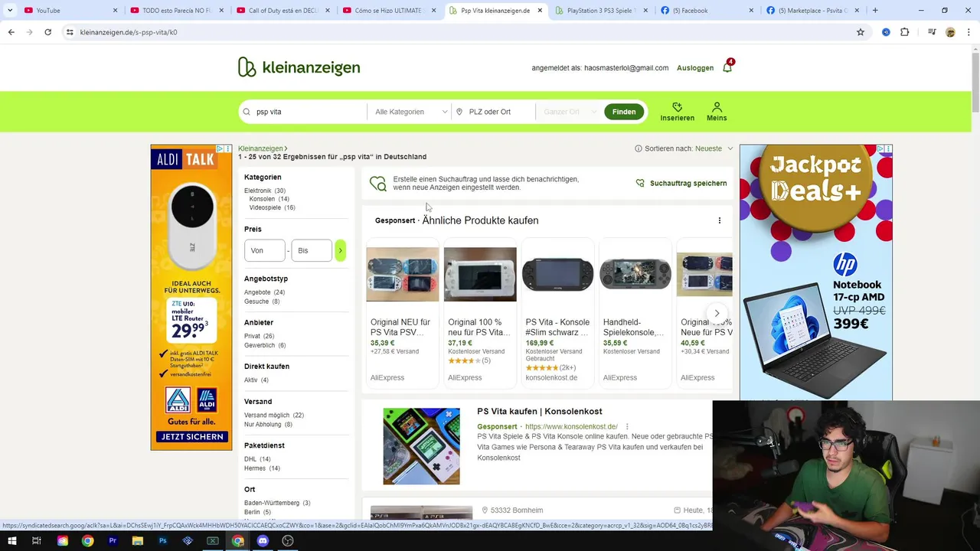Click Suchauftrag speichern link
This screenshot has width=980, height=551.
click(x=688, y=184)
